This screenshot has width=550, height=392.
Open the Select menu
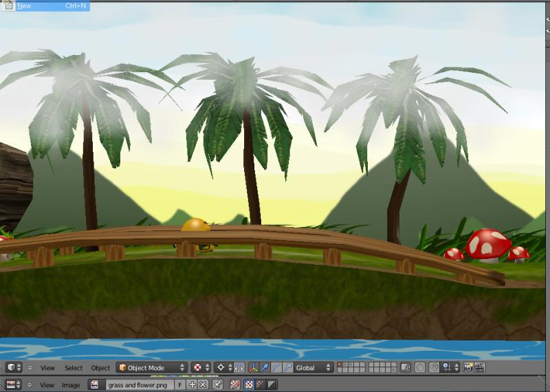coord(74,368)
